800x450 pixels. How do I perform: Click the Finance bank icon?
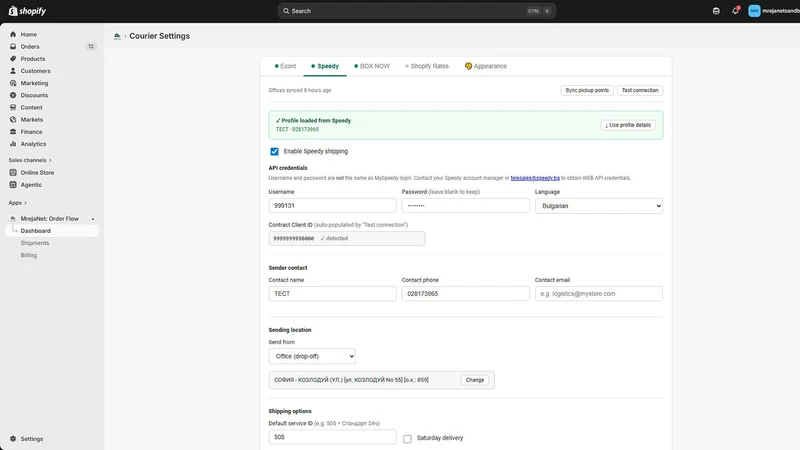(13, 132)
